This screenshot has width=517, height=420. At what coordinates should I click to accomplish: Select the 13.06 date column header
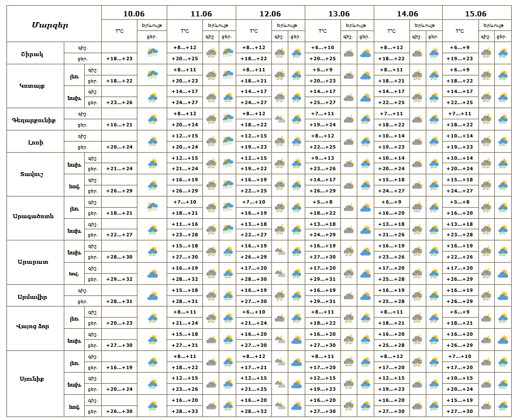(x=339, y=13)
